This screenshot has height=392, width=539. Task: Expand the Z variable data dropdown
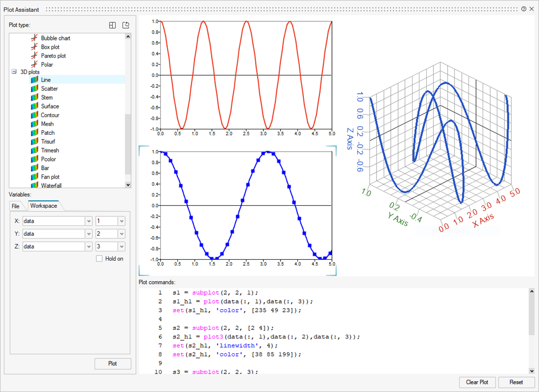click(89, 246)
